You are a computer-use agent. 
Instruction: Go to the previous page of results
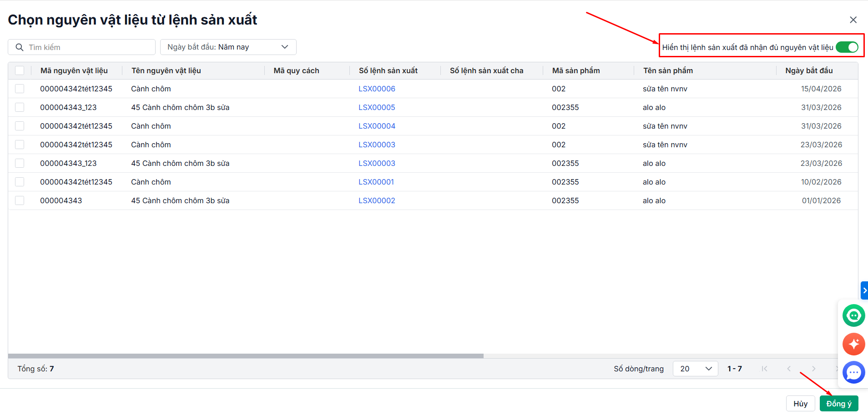(789, 369)
